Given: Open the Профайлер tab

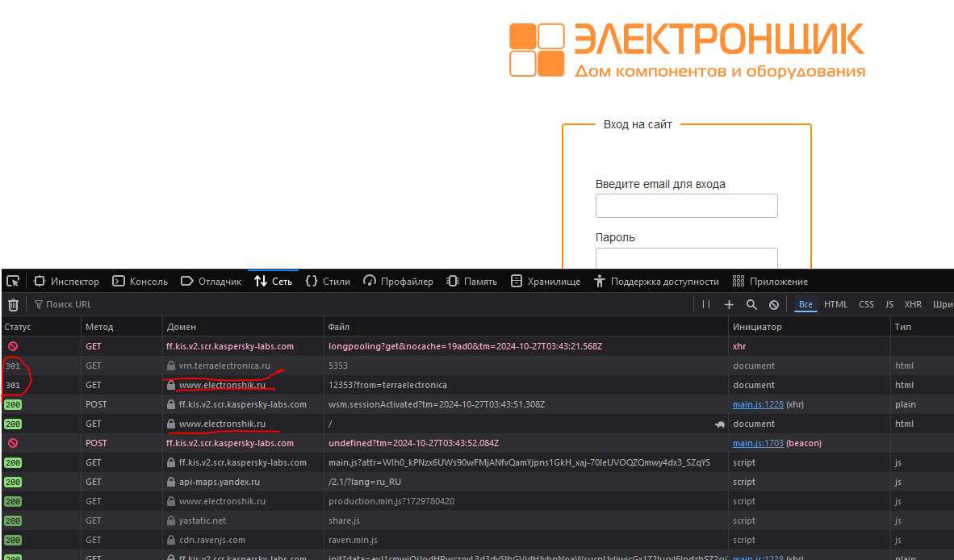Looking at the screenshot, I should tap(399, 282).
